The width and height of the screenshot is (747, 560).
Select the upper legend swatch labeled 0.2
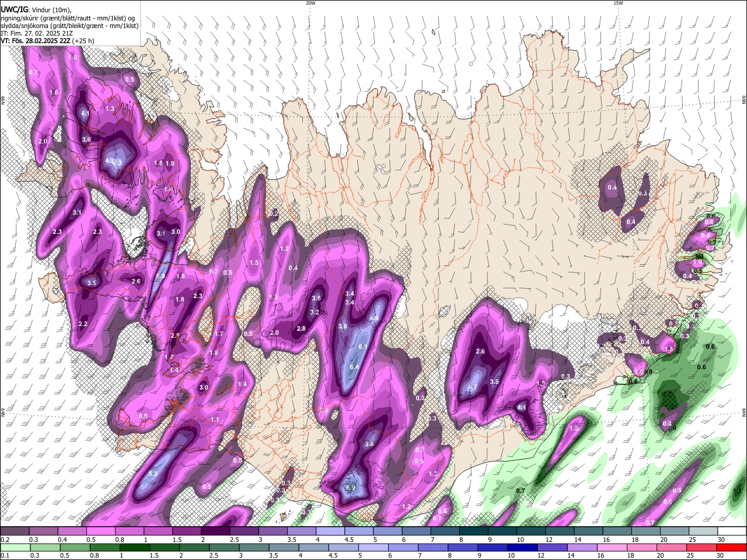point(15,531)
